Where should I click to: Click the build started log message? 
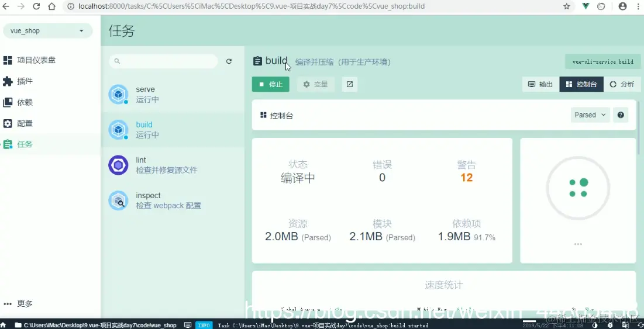pyautogui.click(x=323, y=325)
